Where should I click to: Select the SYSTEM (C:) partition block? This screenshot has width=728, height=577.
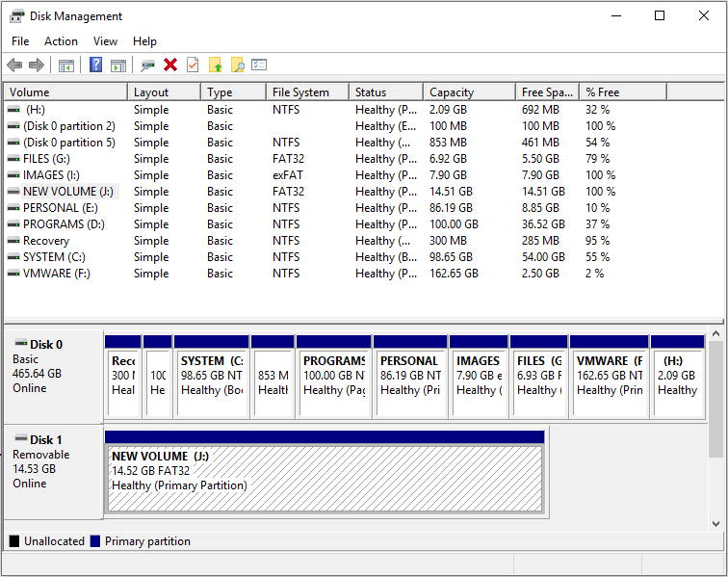click(212, 377)
